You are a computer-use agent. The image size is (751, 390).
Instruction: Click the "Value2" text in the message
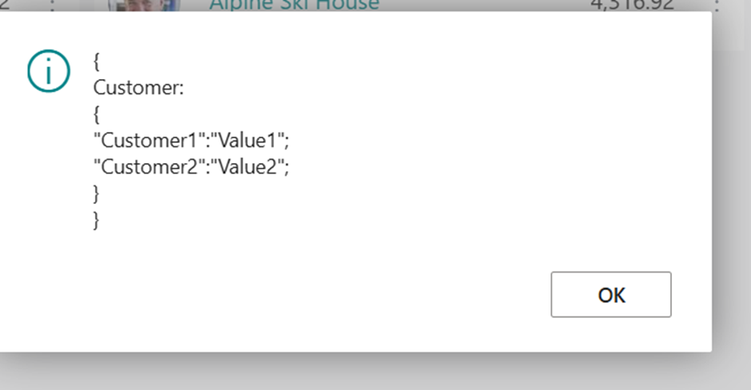point(248,167)
